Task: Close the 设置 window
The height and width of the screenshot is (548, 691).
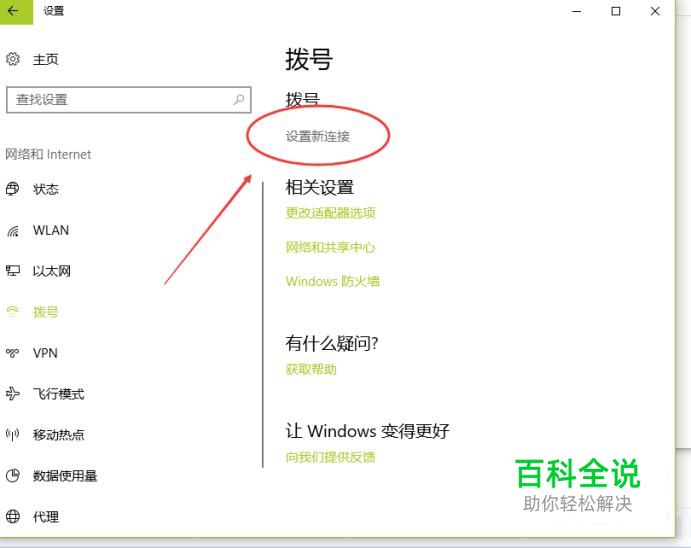Action: point(655,11)
